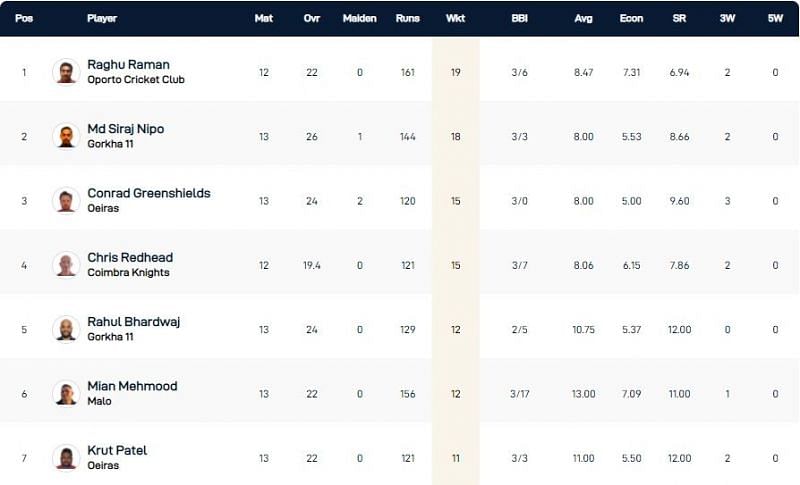
Task: Click the BBI column header
Action: (519, 18)
